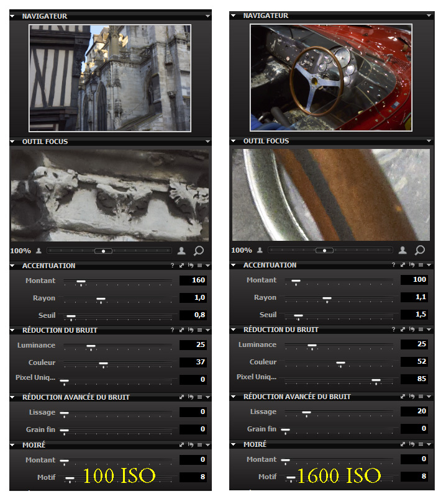Screen dimensions: 446x504
Task: Open Réduction du bruit help, 1600 ISO panel
Action: point(394,330)
